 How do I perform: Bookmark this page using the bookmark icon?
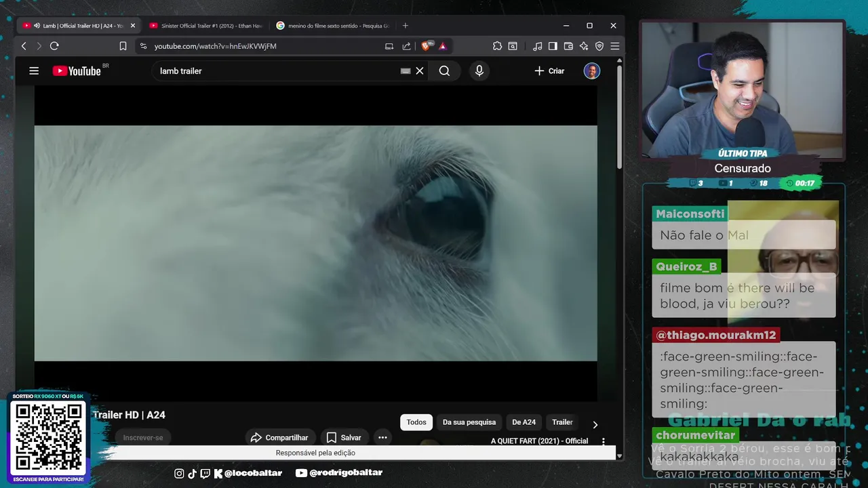point(123,46)
